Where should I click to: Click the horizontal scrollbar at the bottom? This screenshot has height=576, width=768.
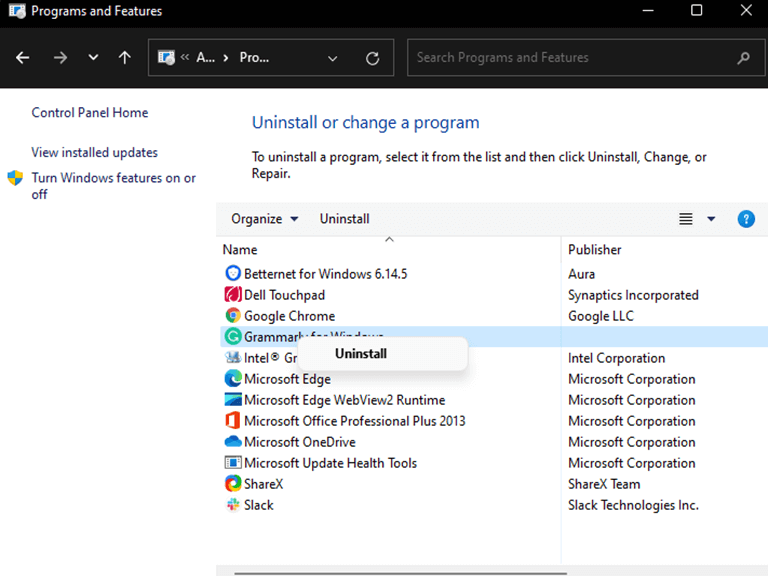coord(400,573)
